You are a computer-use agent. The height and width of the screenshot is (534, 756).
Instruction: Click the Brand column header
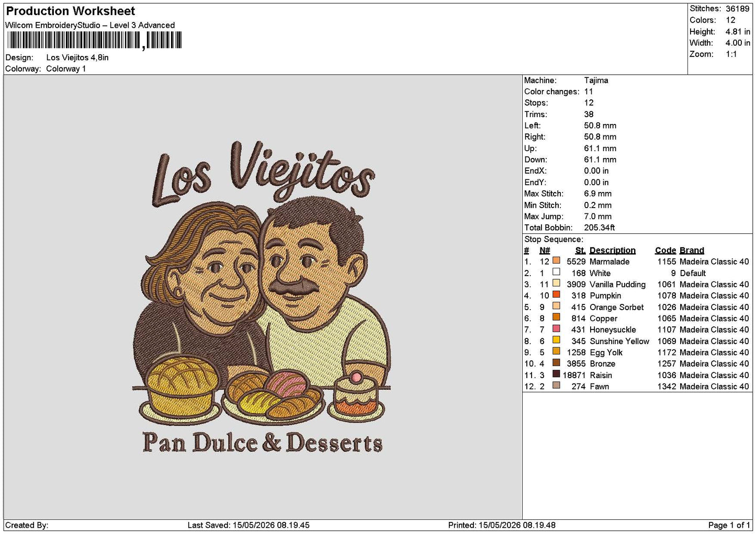[x=692, y=251]
